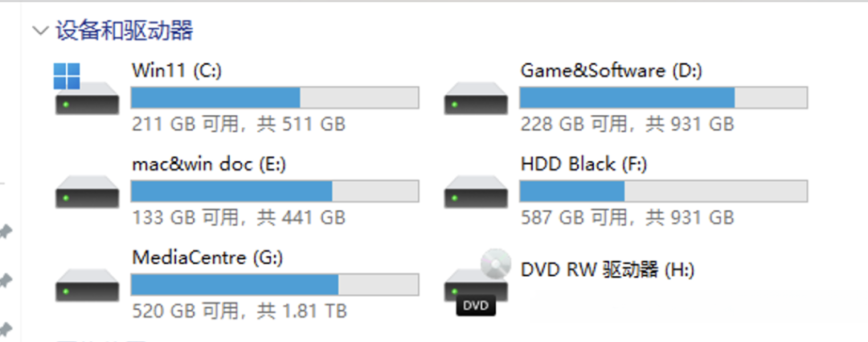This screenshot has width=868, height=342.
Task: Click the '587 GB 可用, 共 931 GB' text
Action: (627, 217)
